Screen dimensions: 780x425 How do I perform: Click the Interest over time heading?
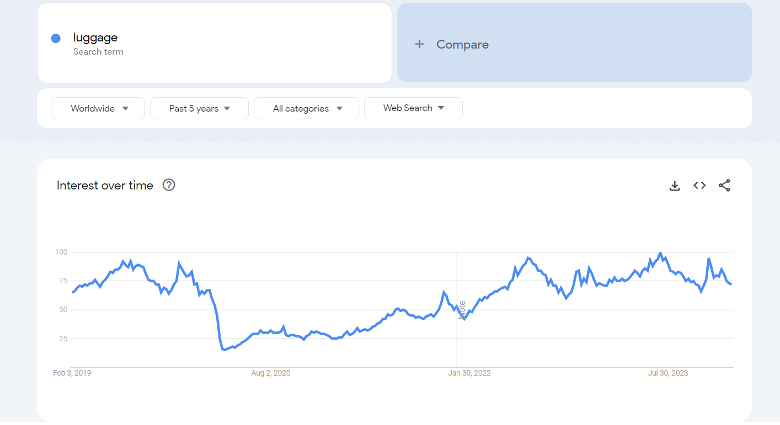[x=105, y=186]
